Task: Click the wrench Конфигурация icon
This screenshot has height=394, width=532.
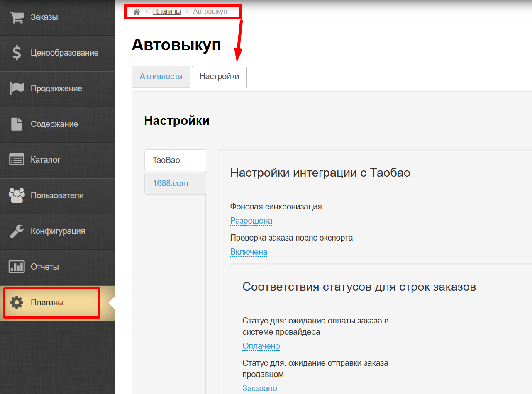Action: coord(17,231)
